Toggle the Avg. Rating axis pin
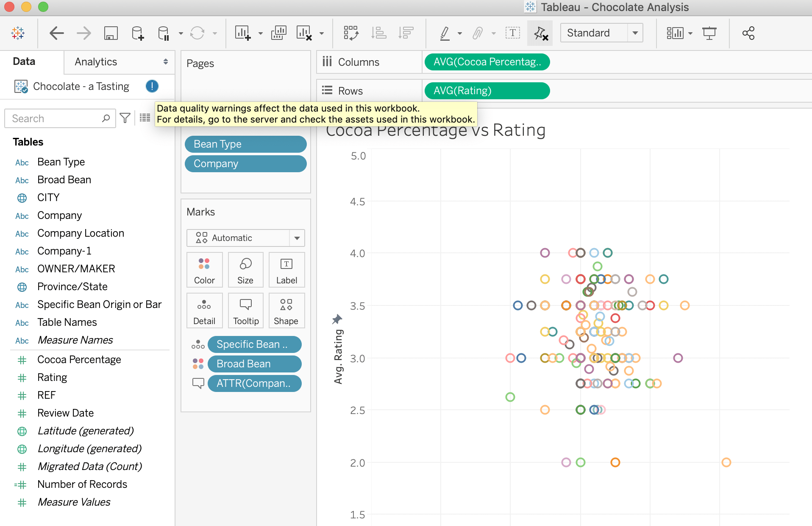Viewport: 812px width, 526px height. point(337,319)
